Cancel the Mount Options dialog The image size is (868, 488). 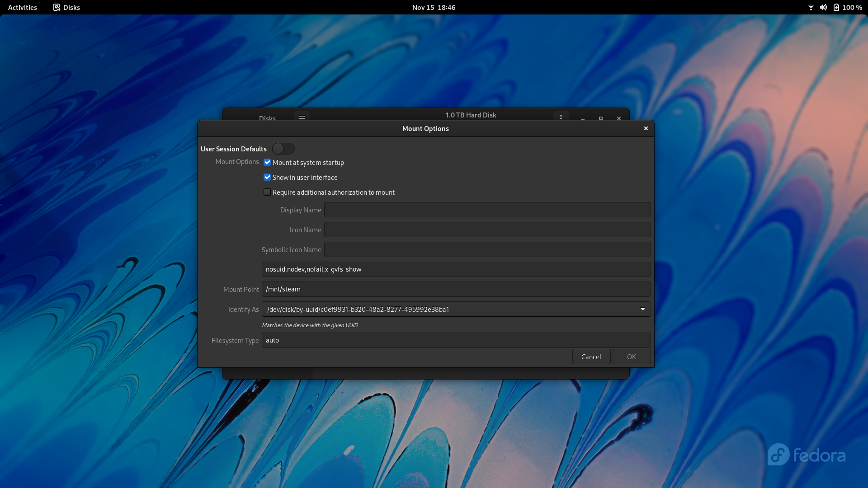(591, 357)
